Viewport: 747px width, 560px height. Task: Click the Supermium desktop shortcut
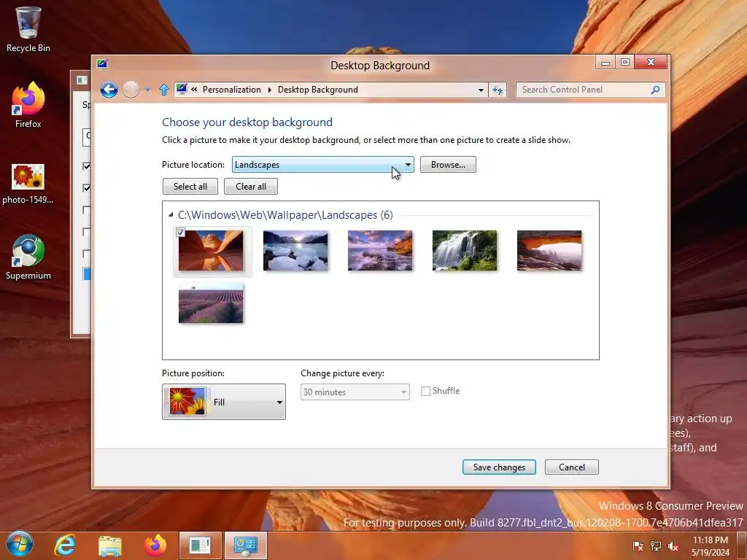coord(28,257)
